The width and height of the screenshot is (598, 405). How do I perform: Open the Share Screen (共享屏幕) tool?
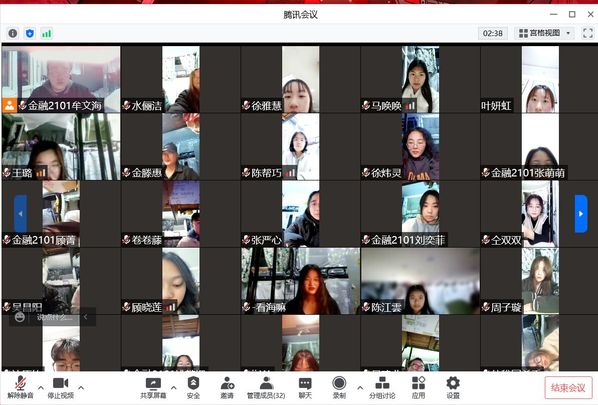coord(153,387)
